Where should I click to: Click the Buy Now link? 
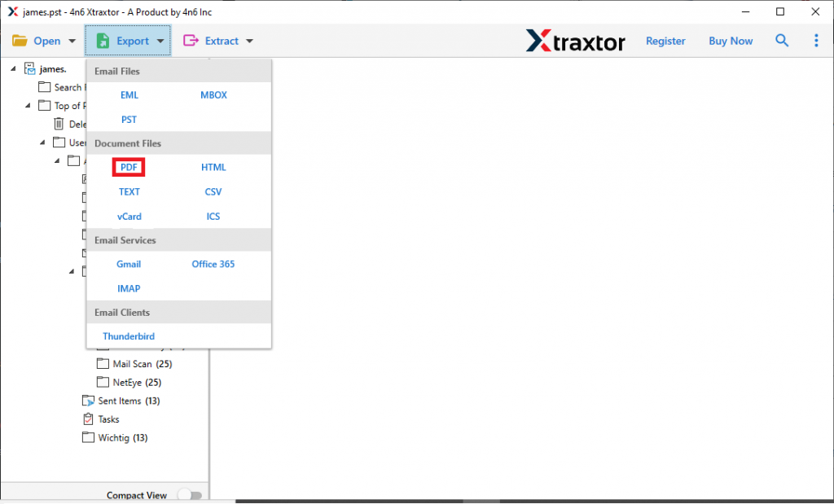(x=730, y=40)
